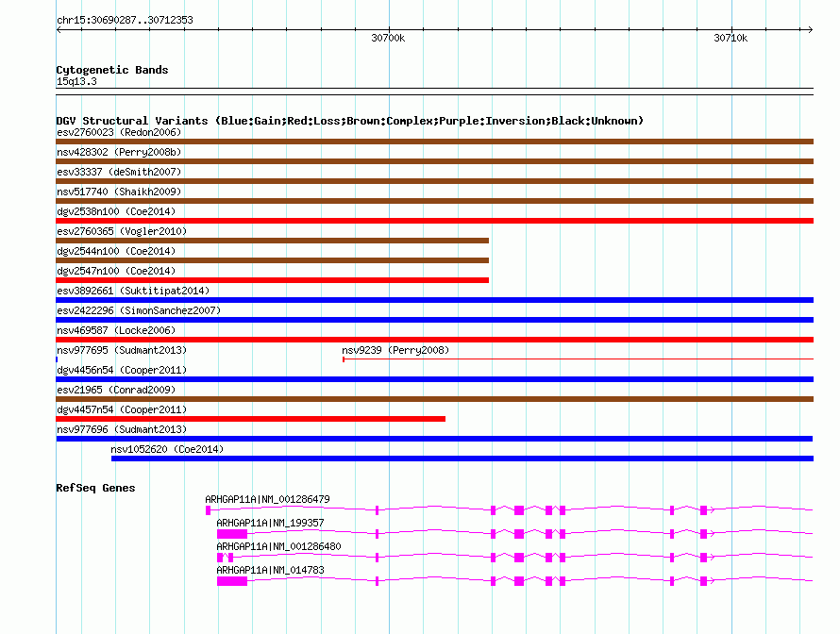Click the 30700k ruler label
Image resolution: width=840 pixels, height=634 pixels.
tap(388, 38)
